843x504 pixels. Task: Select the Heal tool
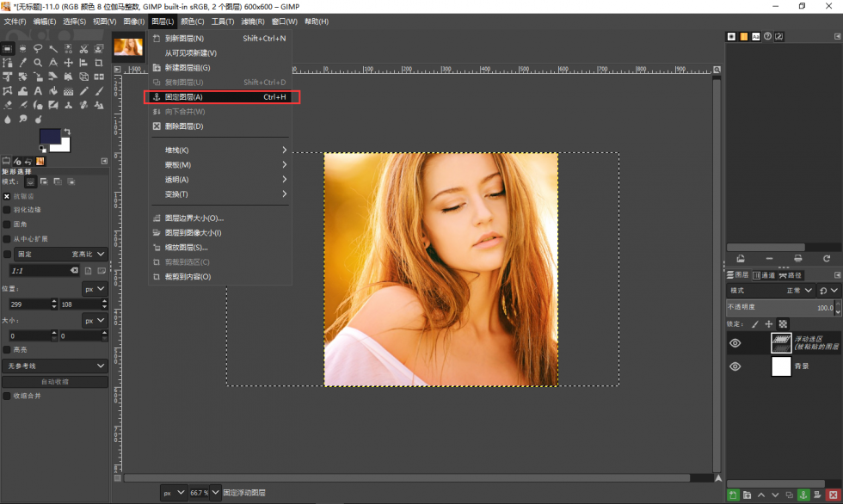84,105
